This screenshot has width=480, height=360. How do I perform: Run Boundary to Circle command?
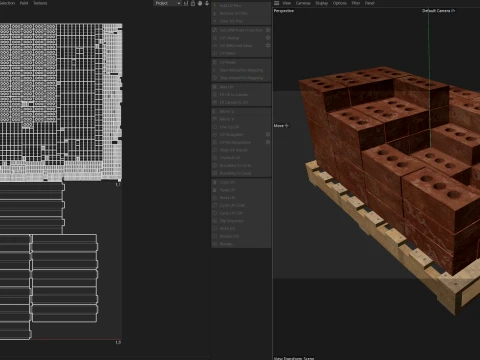coord(241,165)
